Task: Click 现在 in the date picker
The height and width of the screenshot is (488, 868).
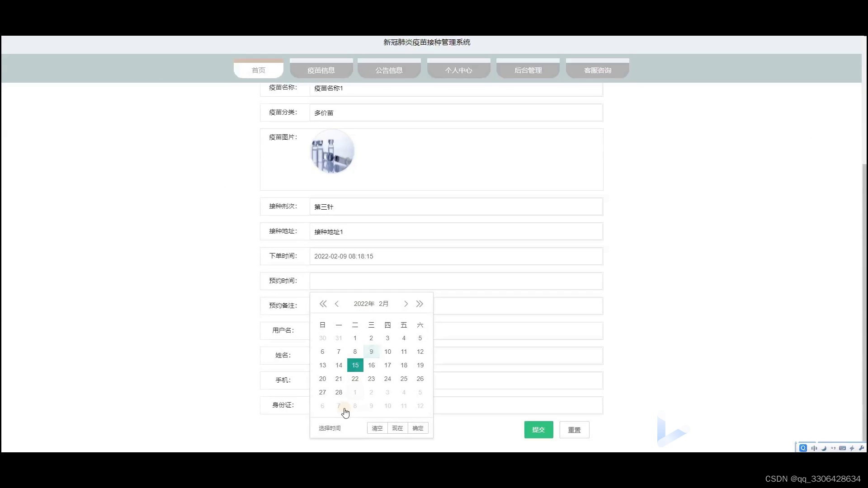Action: tap(397, 428)
